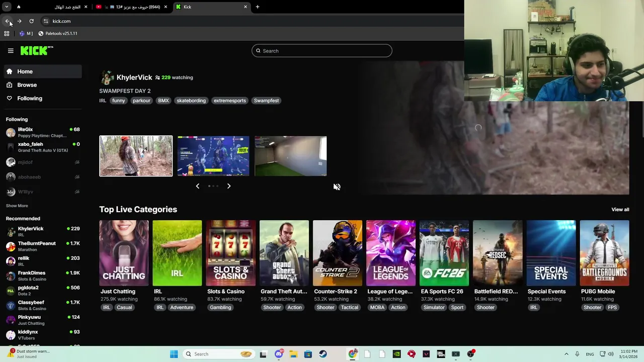Click the Swampfest tag
This screenshot has height=362, width=644.
coord(266,101)
